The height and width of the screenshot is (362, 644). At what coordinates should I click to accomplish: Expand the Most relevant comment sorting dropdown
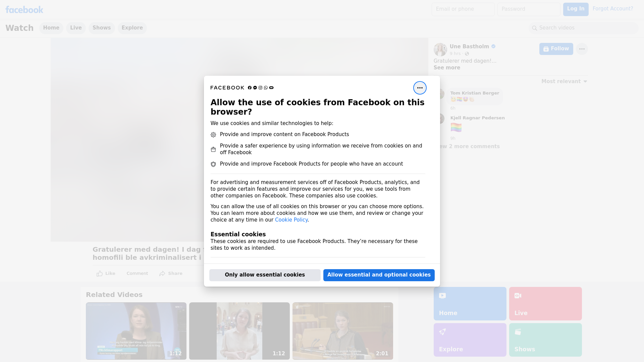tap(564, 81)
